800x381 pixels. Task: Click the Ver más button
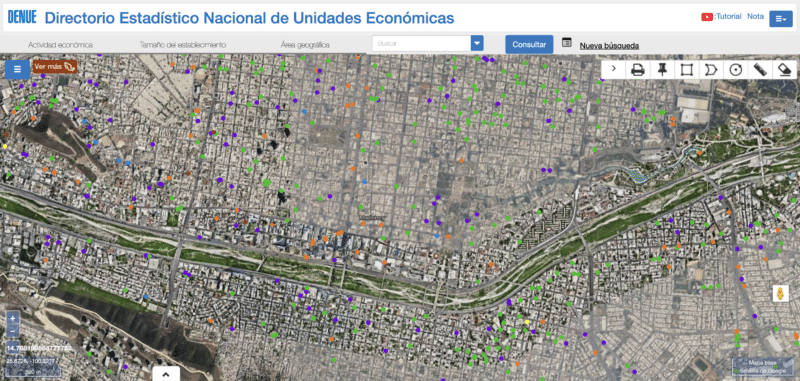(55, 67)
